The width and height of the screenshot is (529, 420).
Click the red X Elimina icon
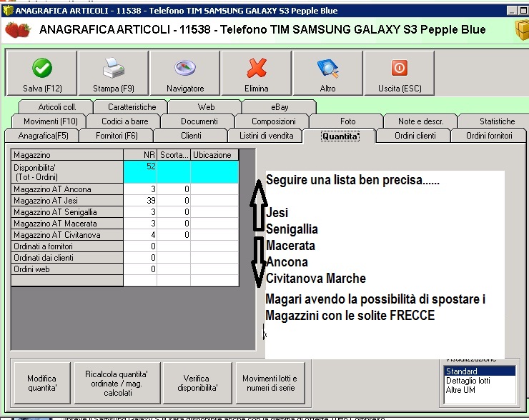tap(257, 68)
